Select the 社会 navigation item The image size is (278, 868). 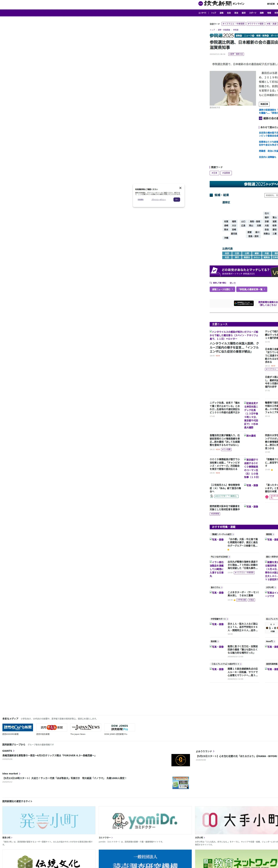pyautogui.click(x=229, y=13)
